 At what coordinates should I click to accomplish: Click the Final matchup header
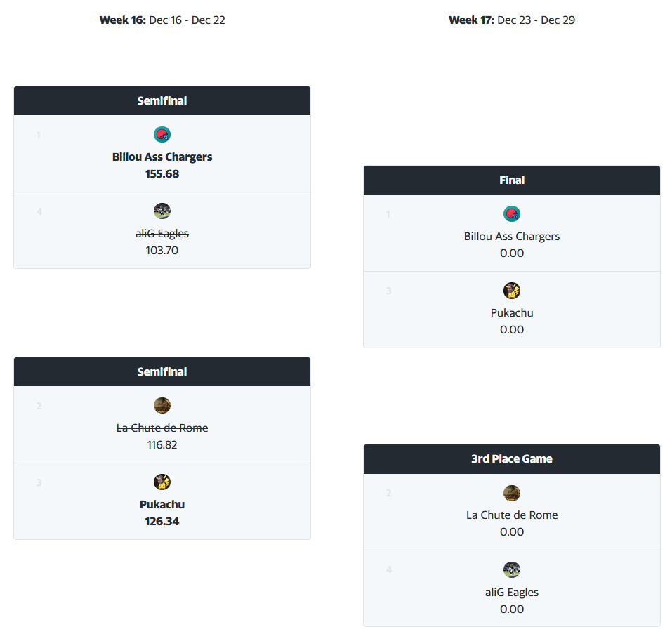512,180
